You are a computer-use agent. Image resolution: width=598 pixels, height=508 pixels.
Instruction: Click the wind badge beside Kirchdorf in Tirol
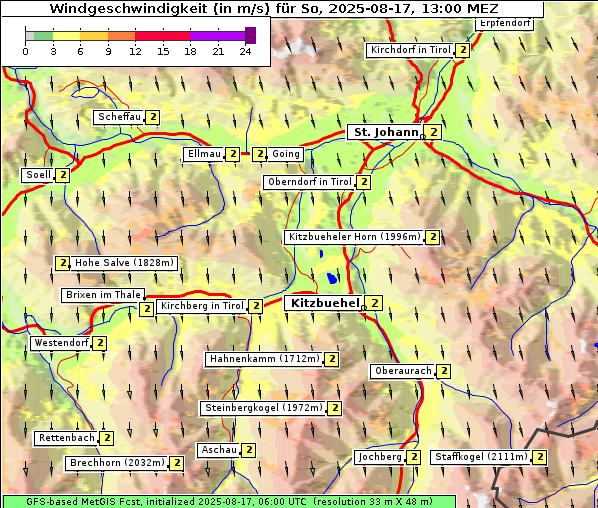click(463, 50)
